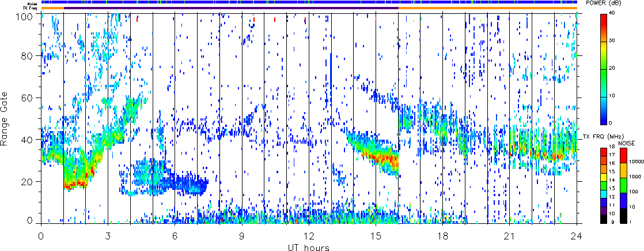
Task: Click the '12' value on the TX FRQ scale
Action: [612, 197]
